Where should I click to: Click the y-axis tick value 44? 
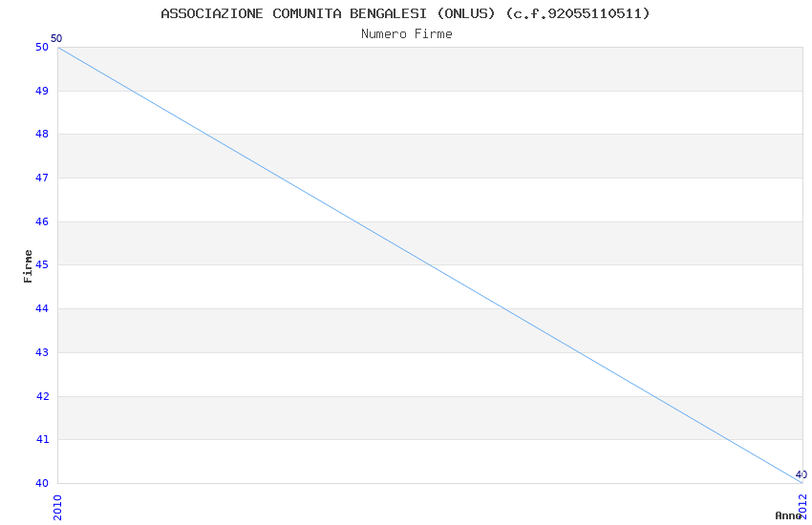point(42,308)
